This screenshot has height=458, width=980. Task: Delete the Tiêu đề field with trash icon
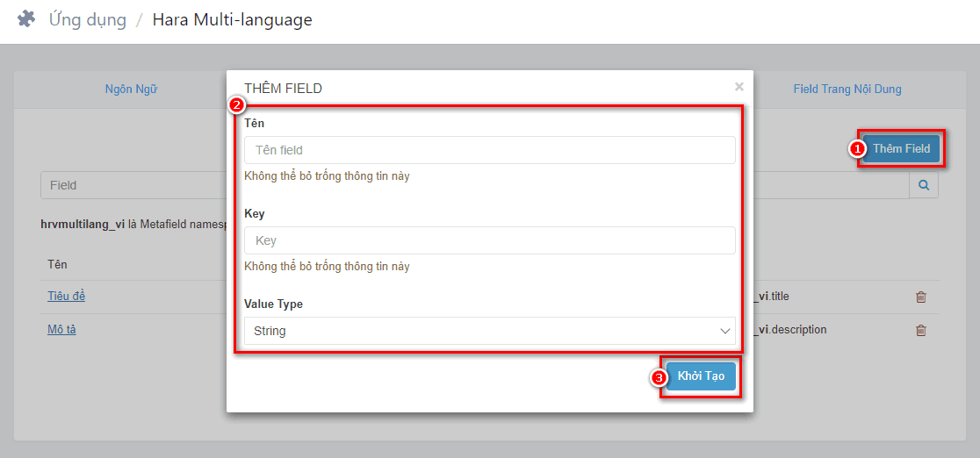(920, 297)
